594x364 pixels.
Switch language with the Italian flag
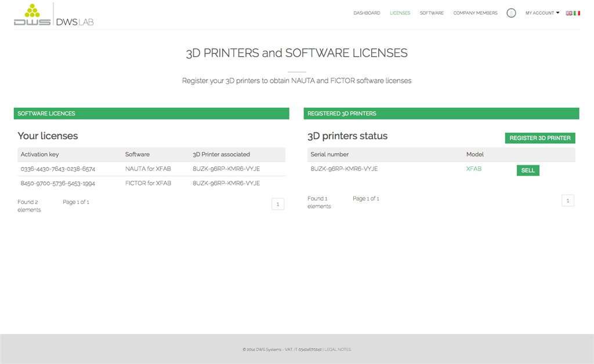[577, 13]
